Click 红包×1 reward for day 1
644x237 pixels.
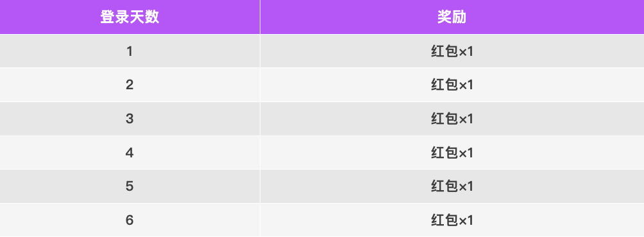click(452, 51)
